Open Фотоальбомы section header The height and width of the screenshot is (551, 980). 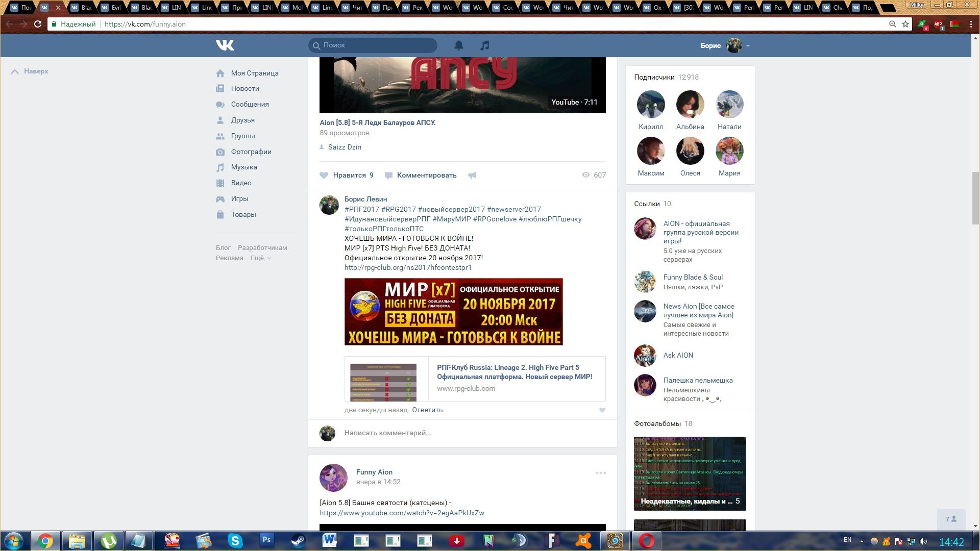(x=663, y=423)
